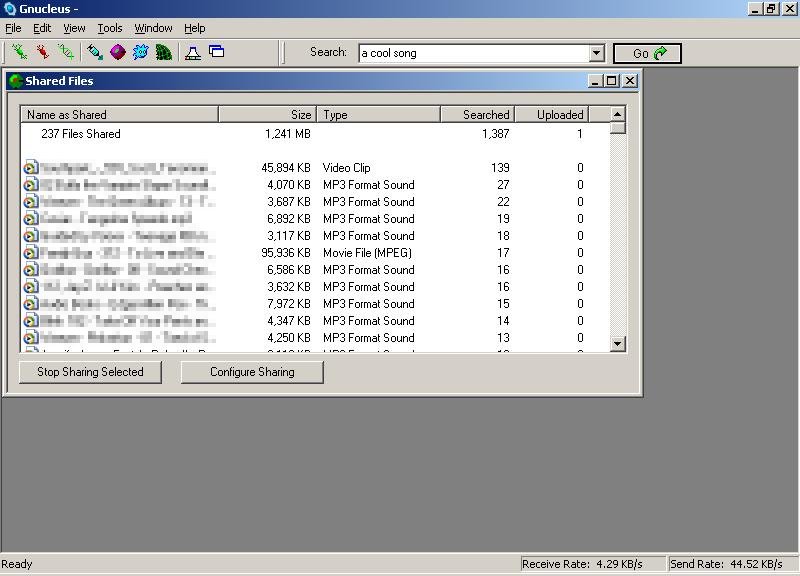Click the '7,972 KB' size cell
800x576 pixels.
tap(289, 304)
